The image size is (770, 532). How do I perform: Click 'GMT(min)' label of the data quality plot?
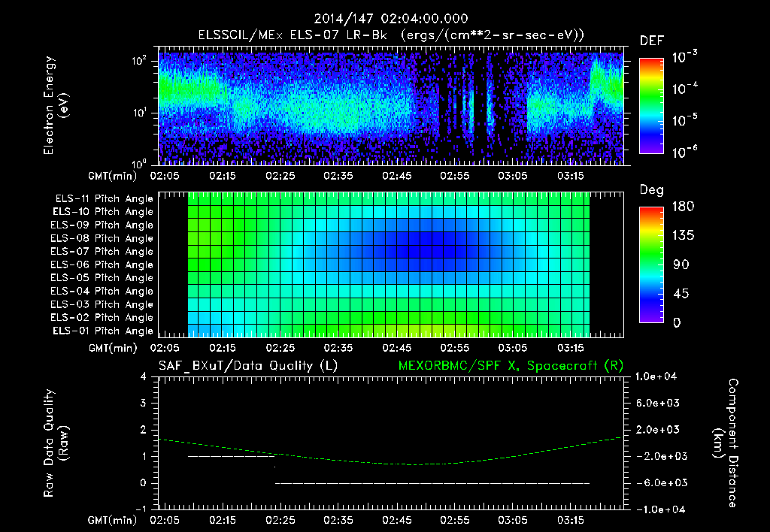pyautogui.click(x=113, y=520)
